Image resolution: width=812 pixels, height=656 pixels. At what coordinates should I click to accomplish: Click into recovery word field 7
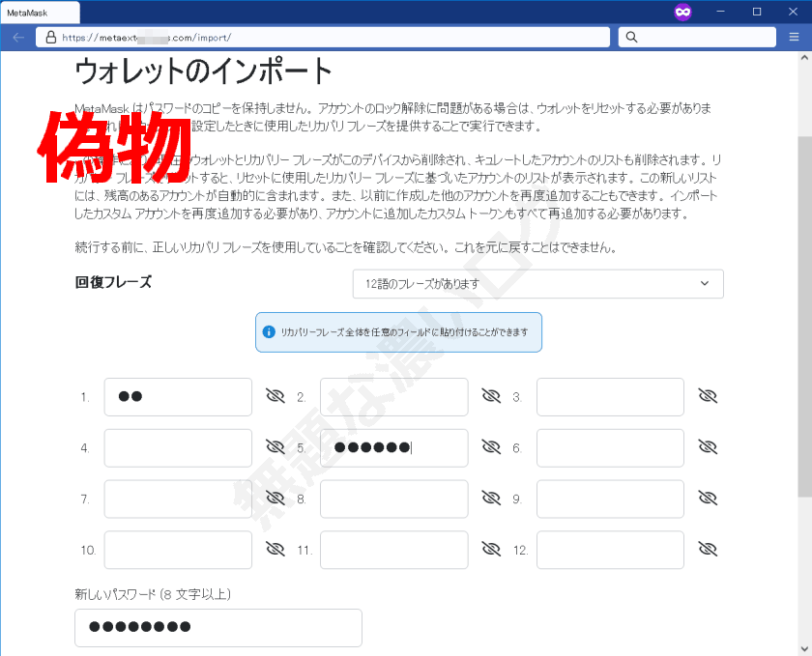[178, 499]
